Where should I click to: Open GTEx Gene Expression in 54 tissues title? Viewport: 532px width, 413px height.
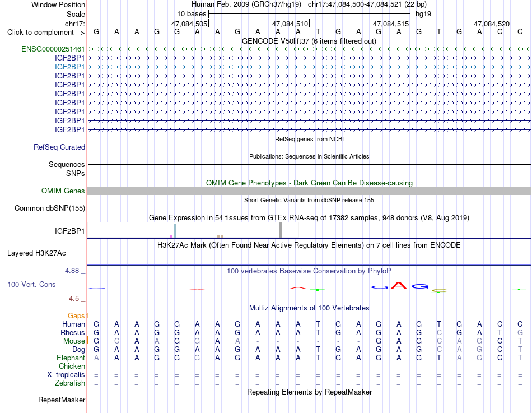coord(309,218)
